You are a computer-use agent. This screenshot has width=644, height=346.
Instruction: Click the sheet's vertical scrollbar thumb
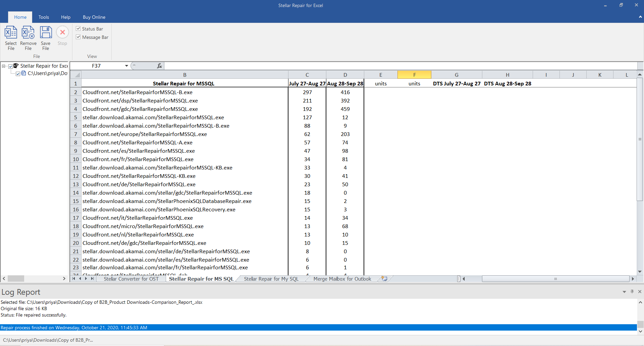tap(640, 139)
